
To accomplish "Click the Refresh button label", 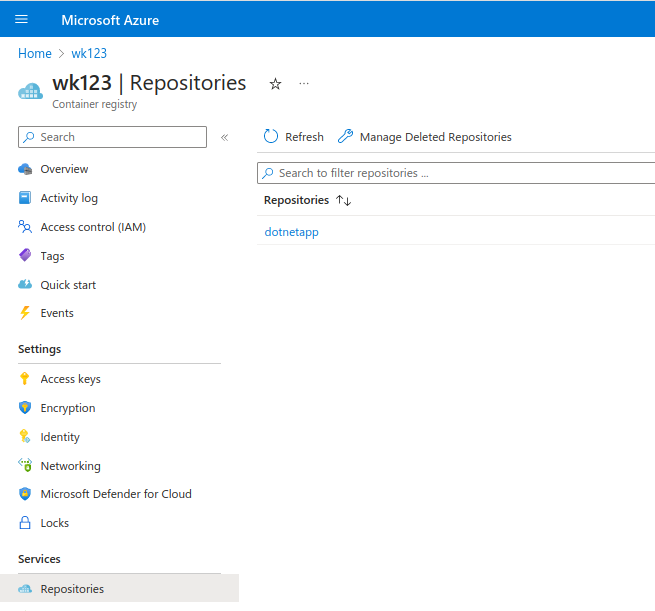I will pyautogui.click(x=304, y=137).
